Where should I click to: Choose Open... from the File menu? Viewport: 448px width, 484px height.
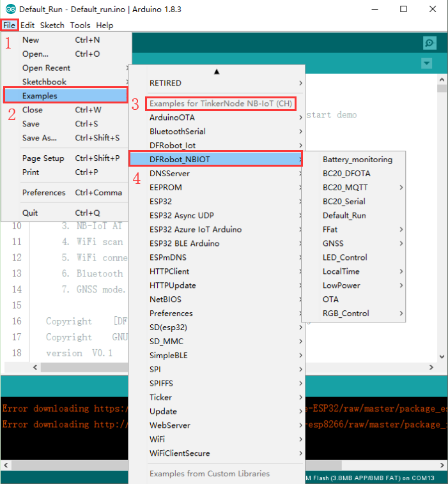(x=65, y=54)
